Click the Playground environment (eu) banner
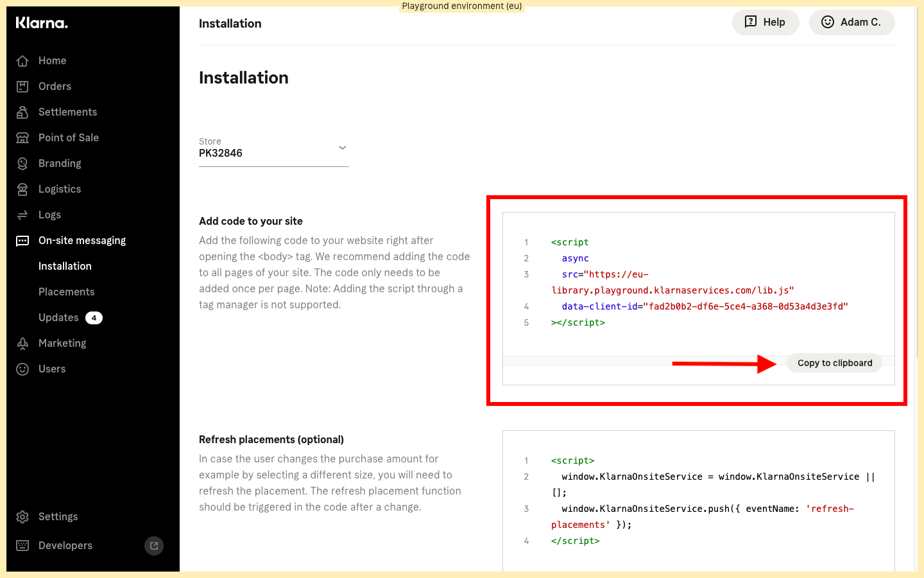 point(462,6)
